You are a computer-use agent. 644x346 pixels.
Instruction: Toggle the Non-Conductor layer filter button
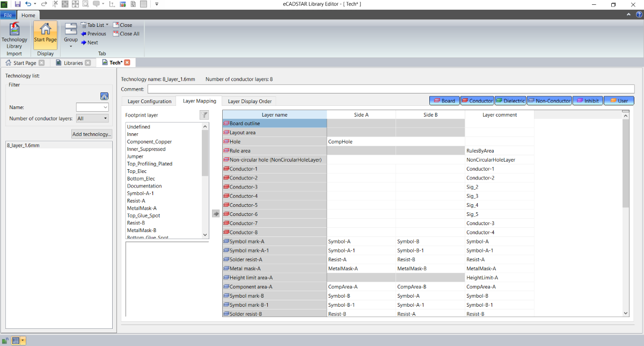pyautogui.click(x=549, y=100)
